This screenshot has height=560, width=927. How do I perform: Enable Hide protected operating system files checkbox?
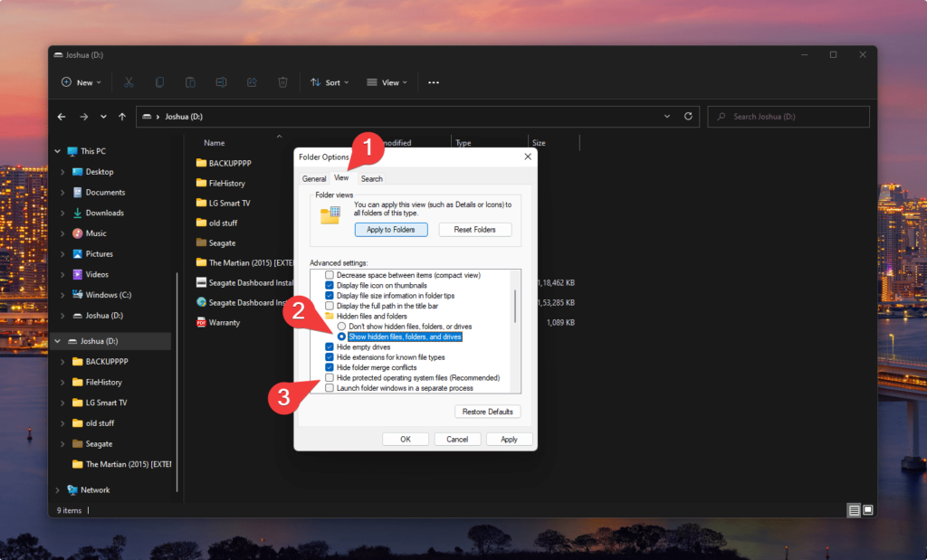point(330,377)
